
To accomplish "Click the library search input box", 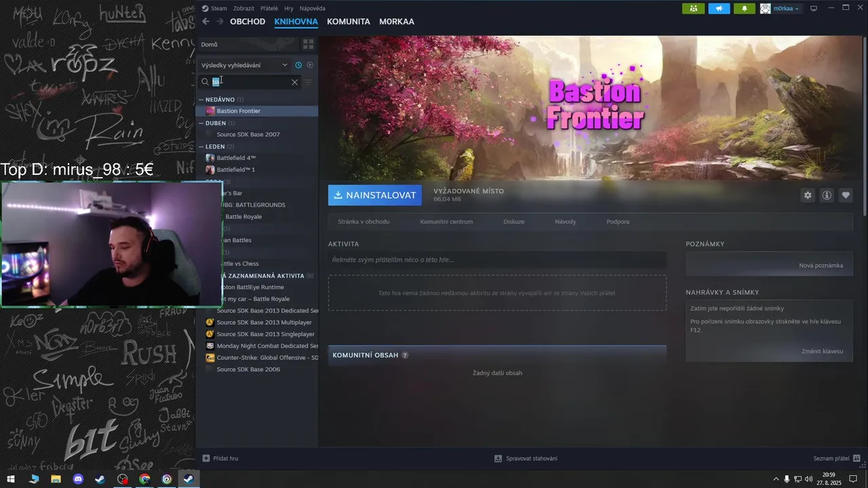I will pos(250,82).
